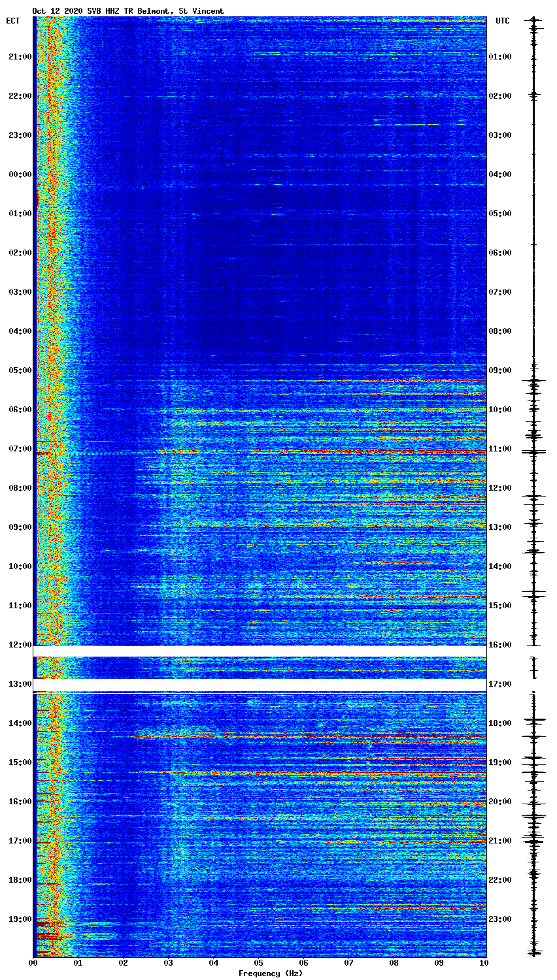
Task: Click the 09:00 ECT time label
Action: click(x=20, y=527)
